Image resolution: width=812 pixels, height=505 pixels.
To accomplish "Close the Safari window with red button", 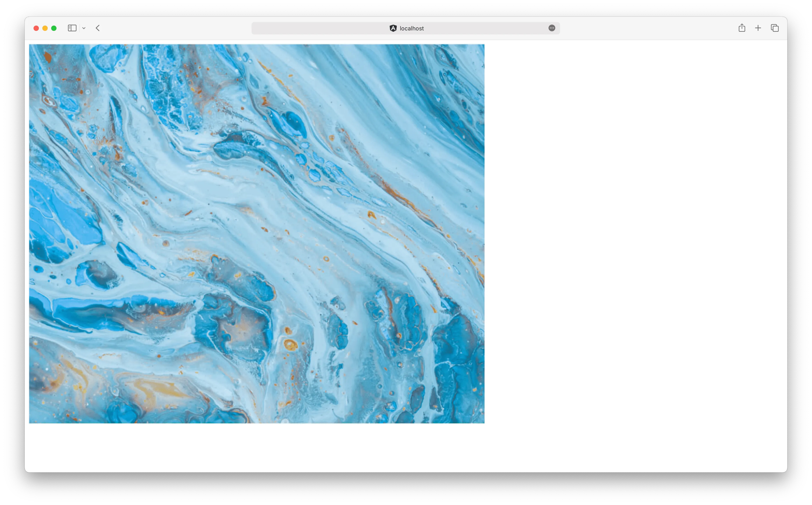I will pyautogui.click(x=36, y=28).
